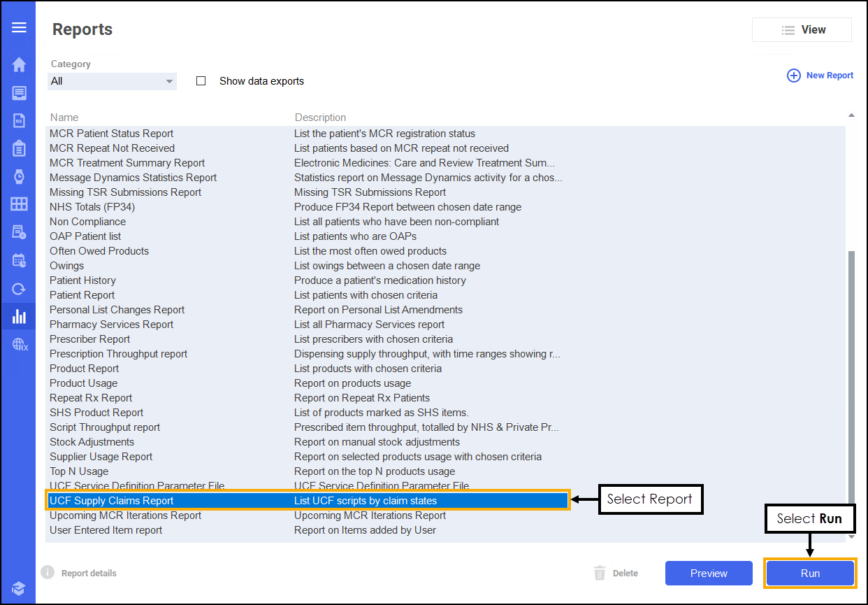Click the Run button
Screen dimensions: 868x605
810,574
